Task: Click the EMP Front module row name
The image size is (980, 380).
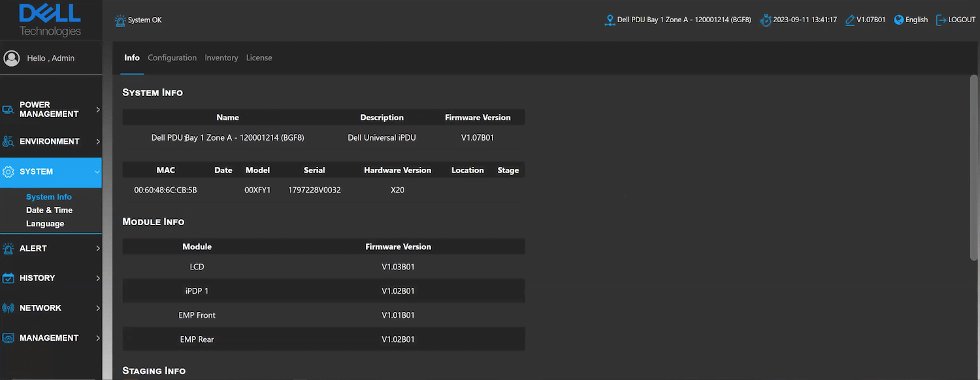Action: [197, 315]
